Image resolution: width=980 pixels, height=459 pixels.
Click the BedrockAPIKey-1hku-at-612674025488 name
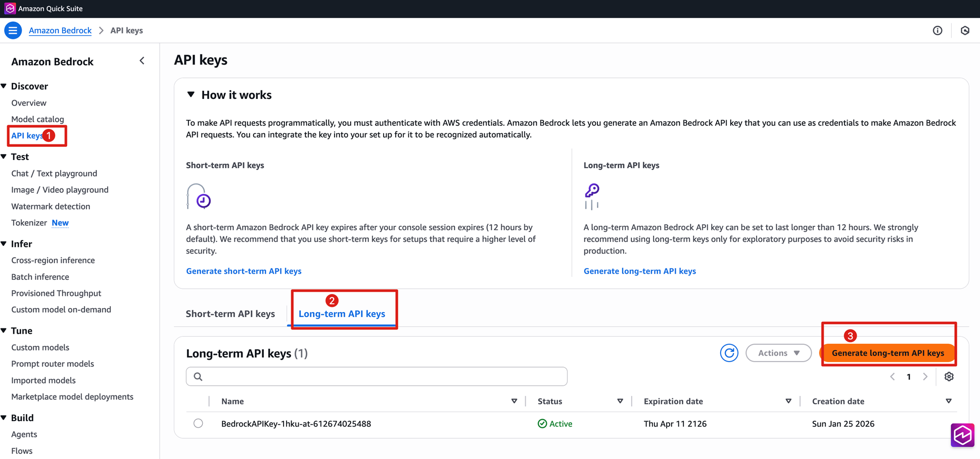click(296, 424)
